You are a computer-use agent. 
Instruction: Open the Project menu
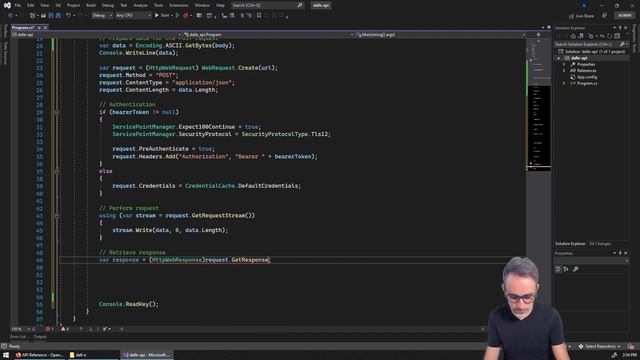pos(73,5)
